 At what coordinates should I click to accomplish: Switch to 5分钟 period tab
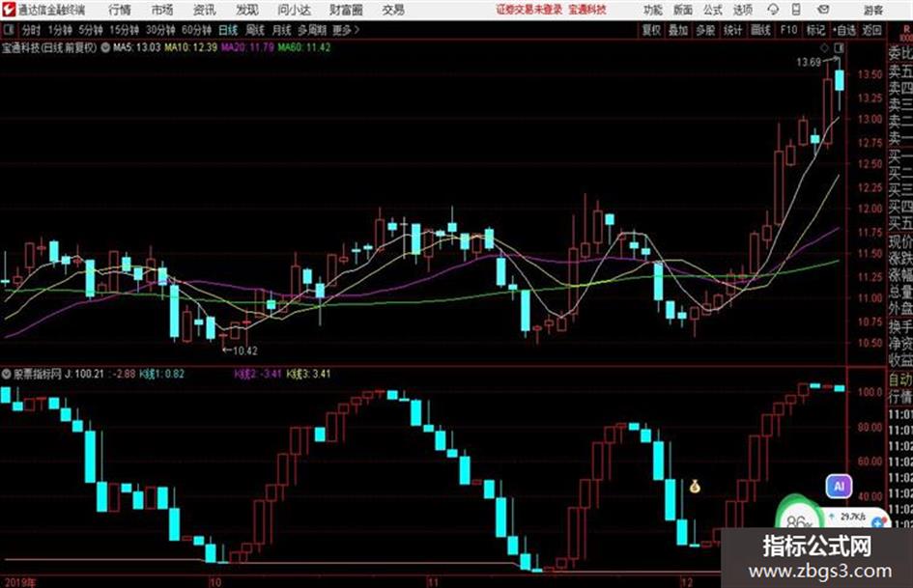click(90, 30)
